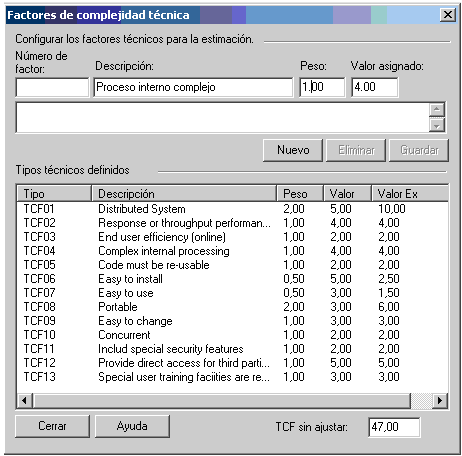Select the TCF13 Special user training row
Image resolution: width=462 pixels, height=456 pixels.
(x=232, y=377)
